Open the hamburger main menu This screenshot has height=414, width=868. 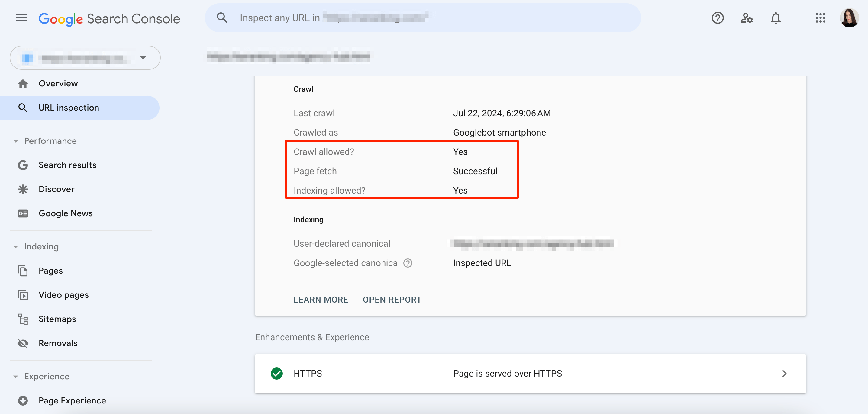[x=21, y=18]
